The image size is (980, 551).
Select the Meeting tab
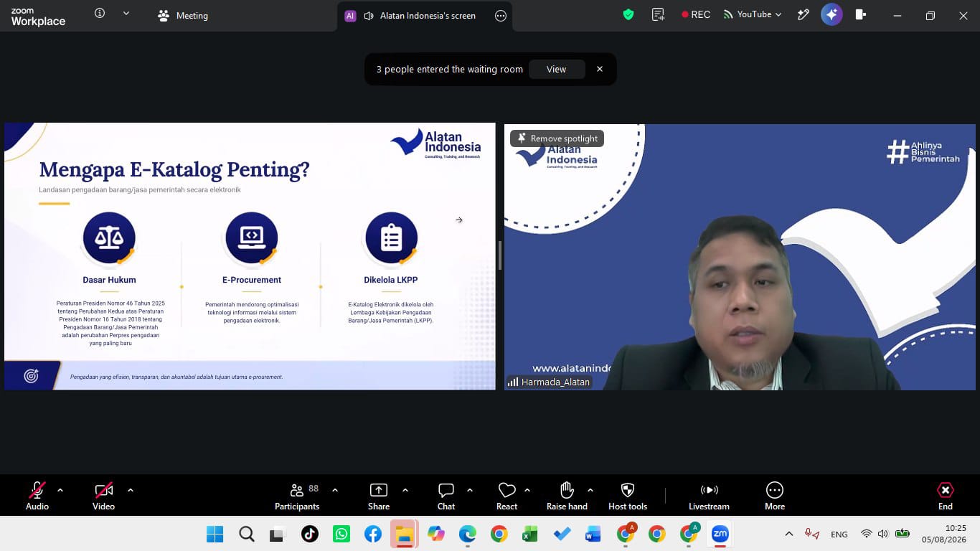coord(183,16)
